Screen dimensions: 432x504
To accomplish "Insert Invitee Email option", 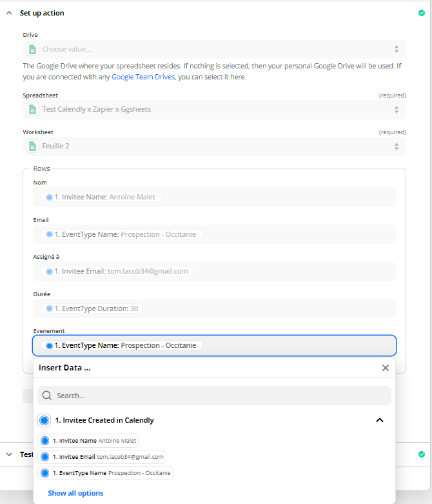I will 102,457.
